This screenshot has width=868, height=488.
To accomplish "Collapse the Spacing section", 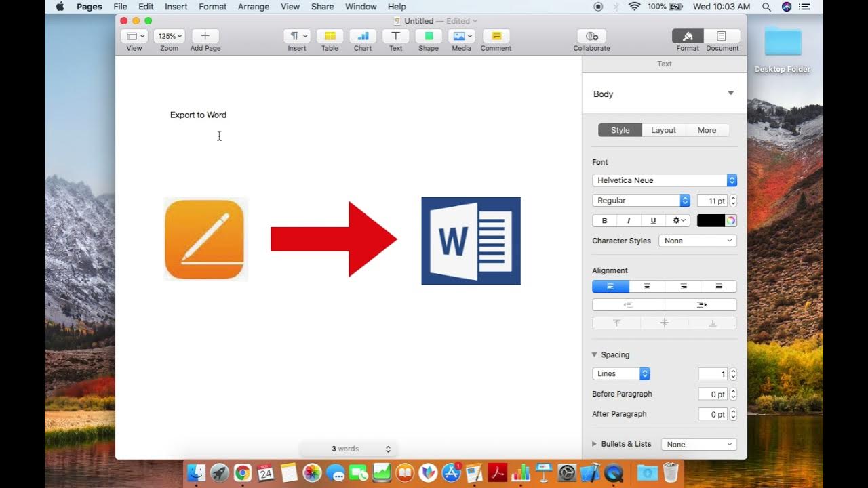I will click(x=595, y=354).
